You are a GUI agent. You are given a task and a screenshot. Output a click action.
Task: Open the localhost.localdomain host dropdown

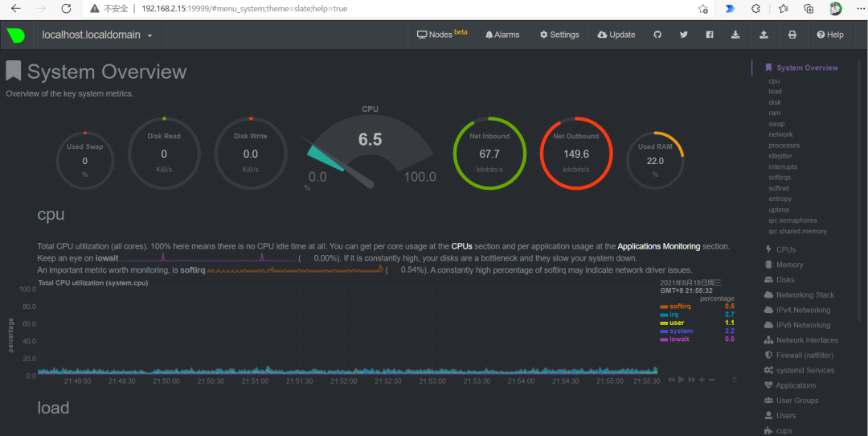[x=97, y=35]
